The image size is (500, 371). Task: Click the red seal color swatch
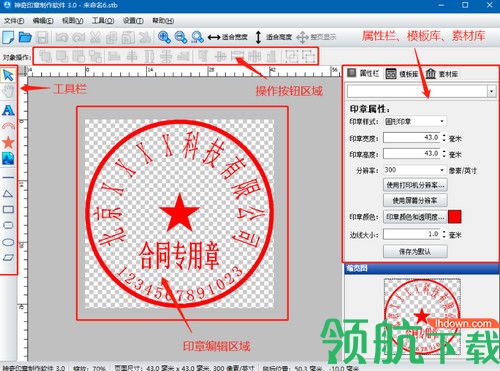(455, 217)
